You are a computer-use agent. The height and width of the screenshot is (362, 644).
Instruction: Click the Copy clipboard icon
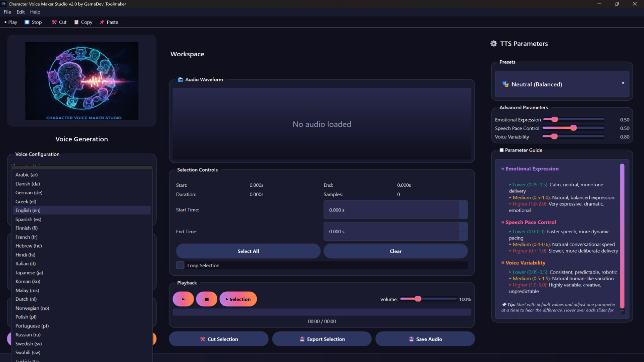(77, 22)
